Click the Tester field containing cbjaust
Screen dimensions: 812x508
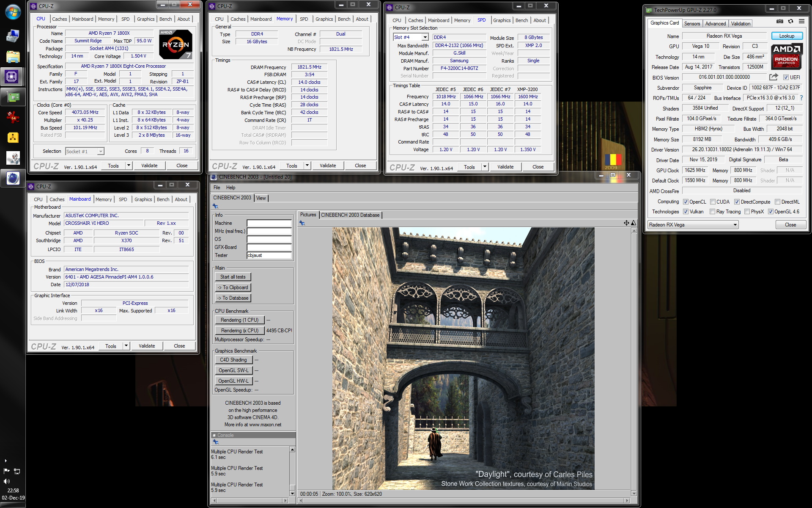269,255
